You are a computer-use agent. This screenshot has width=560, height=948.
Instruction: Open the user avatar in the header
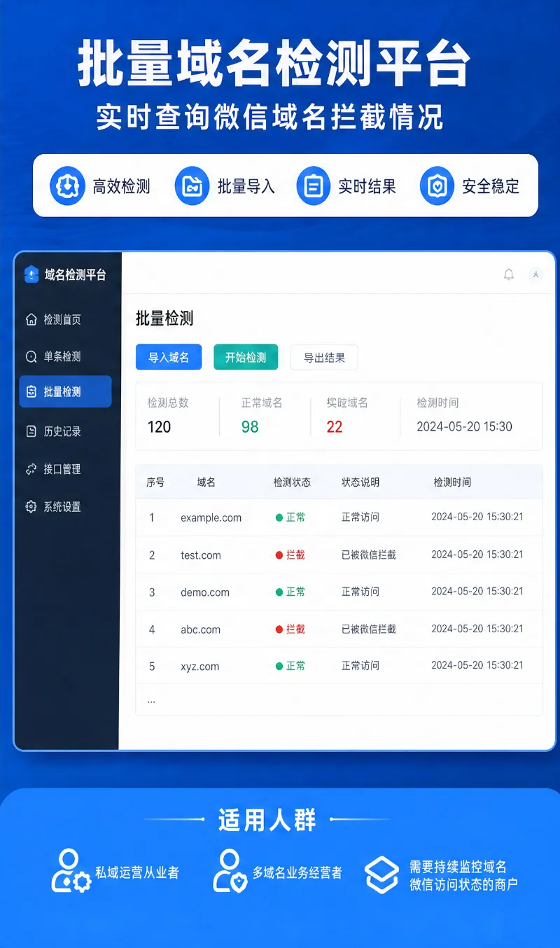tap(535, 274)
